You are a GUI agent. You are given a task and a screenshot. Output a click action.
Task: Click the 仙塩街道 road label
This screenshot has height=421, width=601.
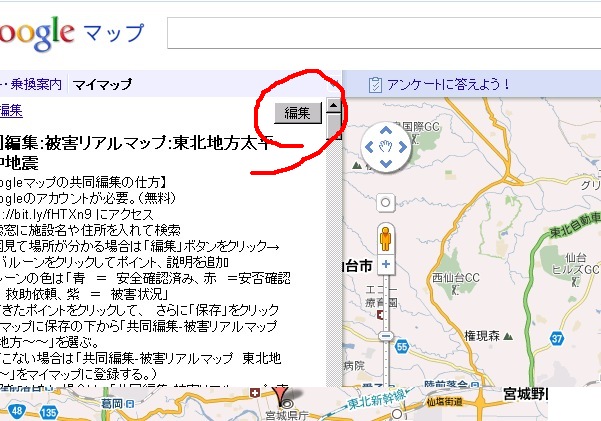click(444, 402)
